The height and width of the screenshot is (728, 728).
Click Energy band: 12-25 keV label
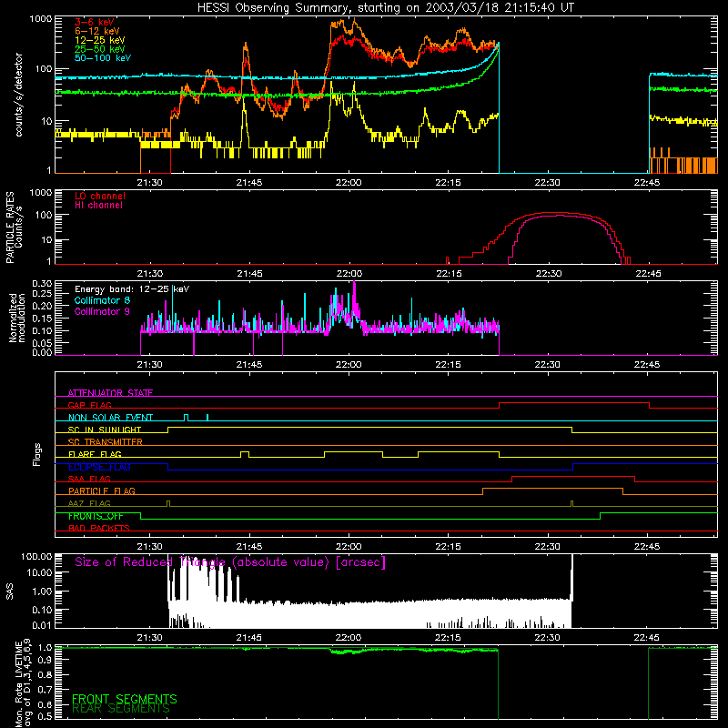(132, 289)
